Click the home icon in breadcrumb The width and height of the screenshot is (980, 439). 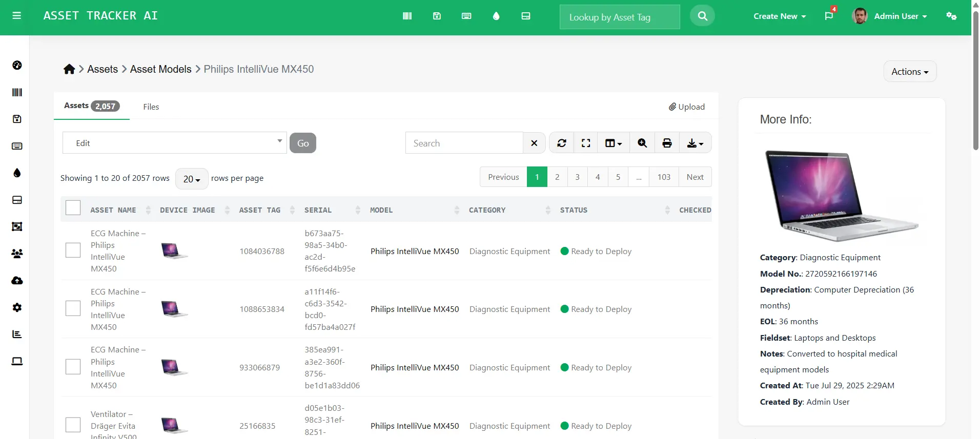click(x=69, y=69)
